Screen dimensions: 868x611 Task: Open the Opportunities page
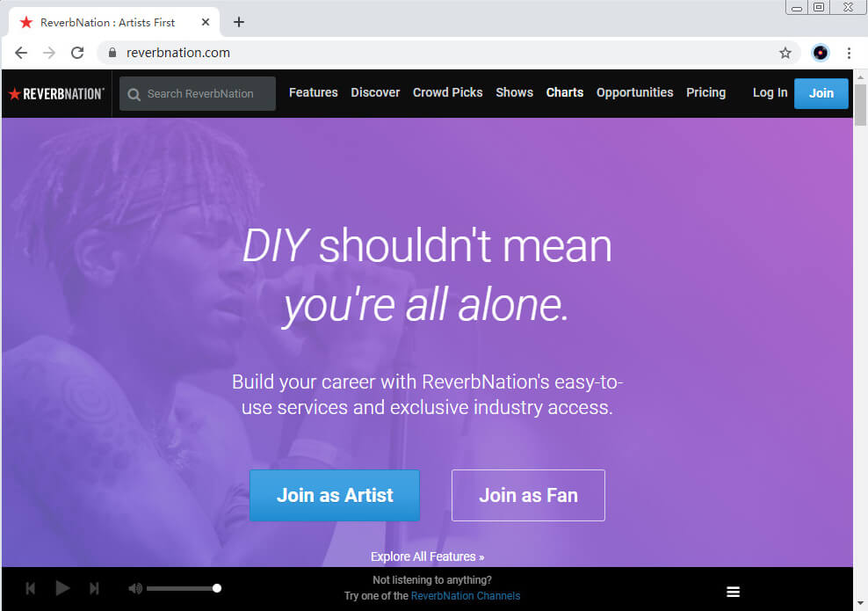click(x=635, y=92)
